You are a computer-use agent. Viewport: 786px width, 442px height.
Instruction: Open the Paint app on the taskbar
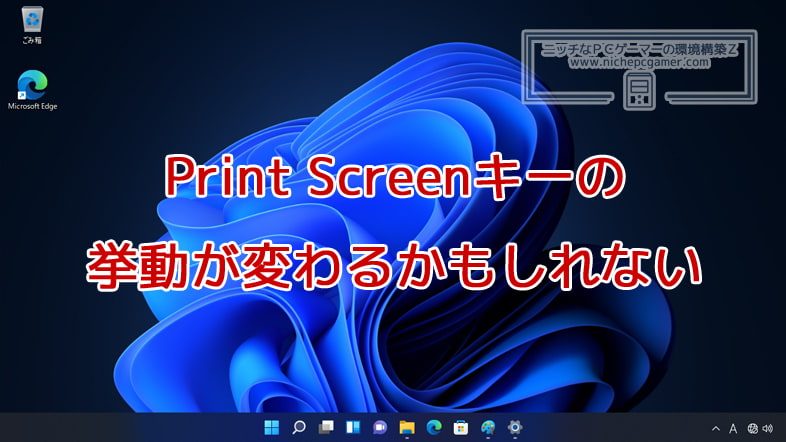tap(488, 427)
